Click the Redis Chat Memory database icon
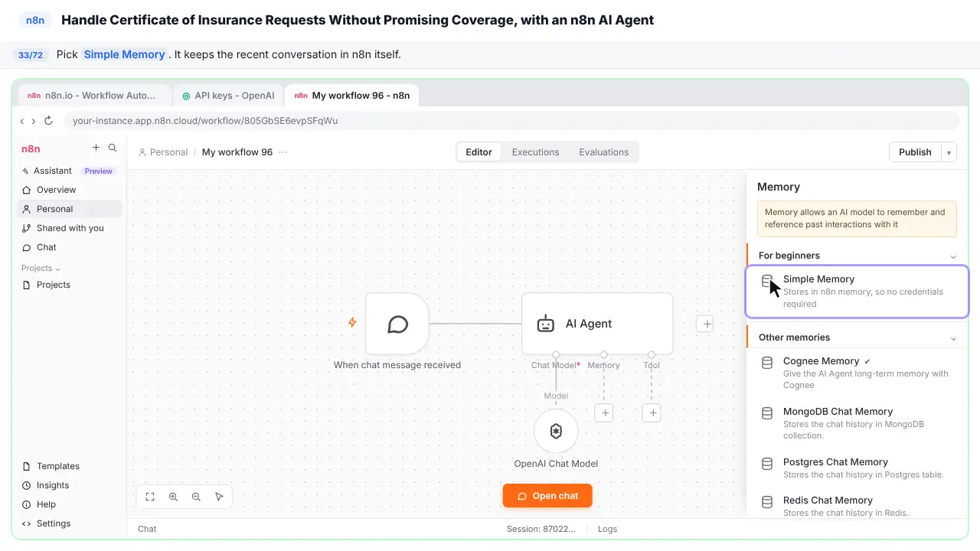This screenshot has width=980, height=551. tap(766, 502)
